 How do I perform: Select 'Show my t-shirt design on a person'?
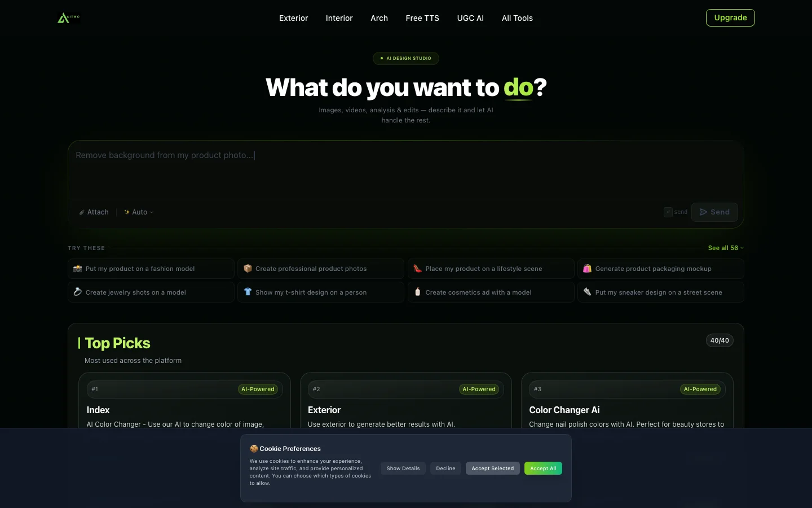click(x=321, y=292)
